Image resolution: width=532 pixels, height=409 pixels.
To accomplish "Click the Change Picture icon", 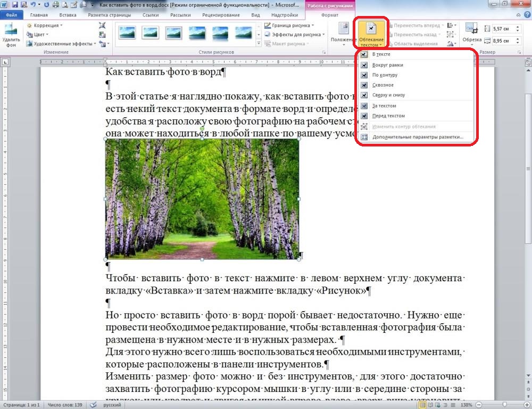I will click(x=102, y=34).
